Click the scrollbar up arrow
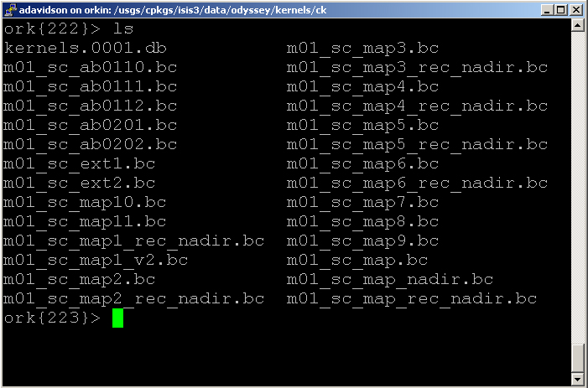The height and width of the screenshot is (388, 588). [x=577, y=25]
